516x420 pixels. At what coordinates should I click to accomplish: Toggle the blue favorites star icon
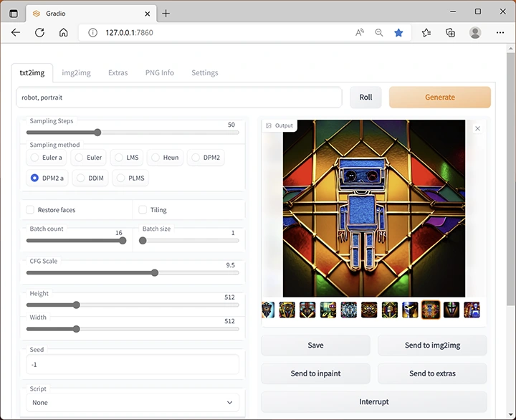click(398, 32)
